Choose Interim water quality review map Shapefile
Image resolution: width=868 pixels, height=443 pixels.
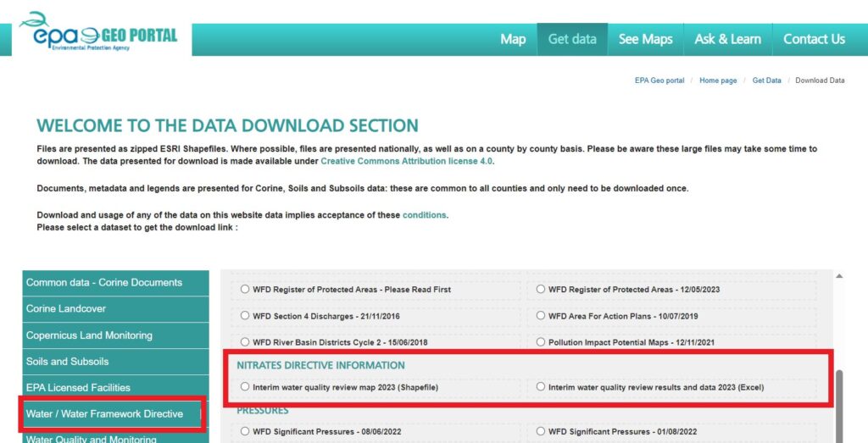click(x=245, y=387)
